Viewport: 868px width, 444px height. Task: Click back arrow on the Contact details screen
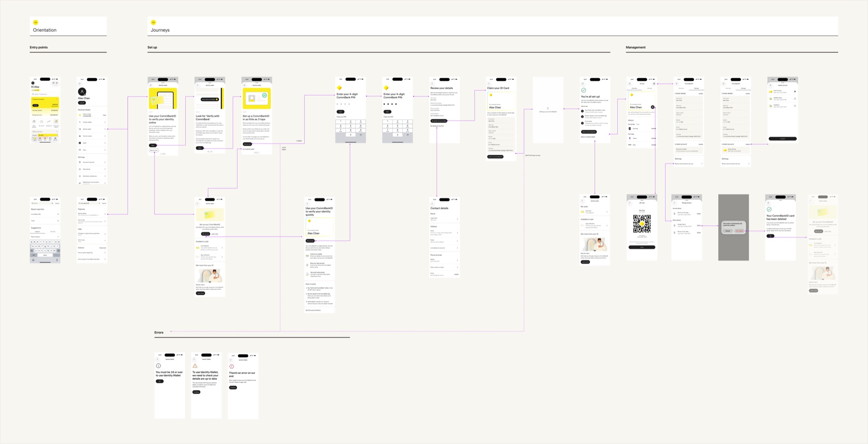[x=432, y=204]
